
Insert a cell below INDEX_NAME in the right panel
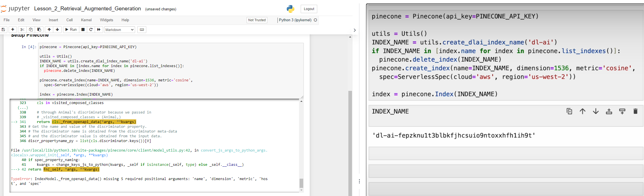[x=622, y=111]
